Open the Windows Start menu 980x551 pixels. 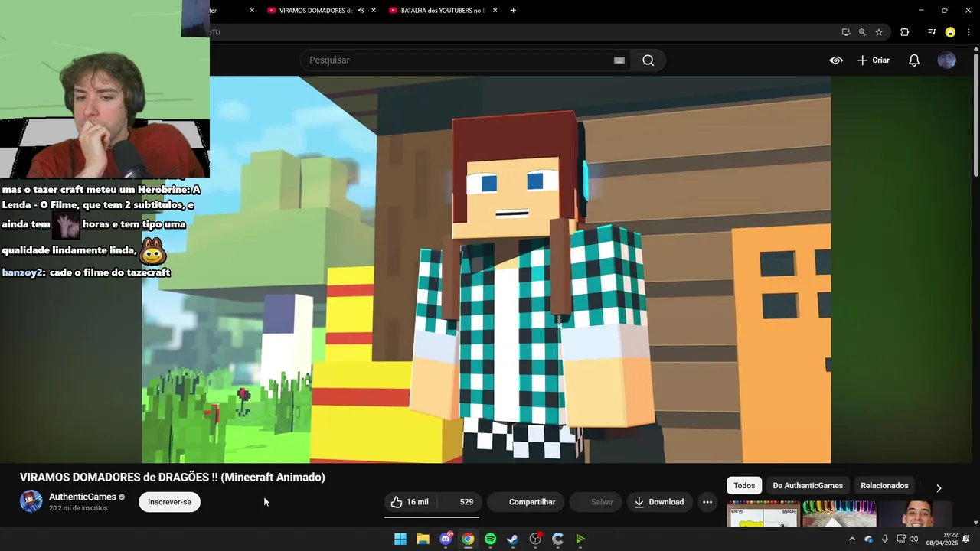(400, 539)
